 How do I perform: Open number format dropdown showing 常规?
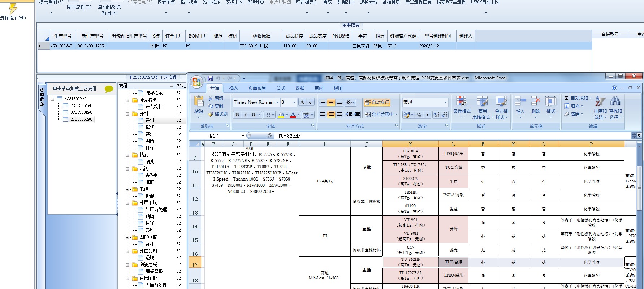coord(446,102)
